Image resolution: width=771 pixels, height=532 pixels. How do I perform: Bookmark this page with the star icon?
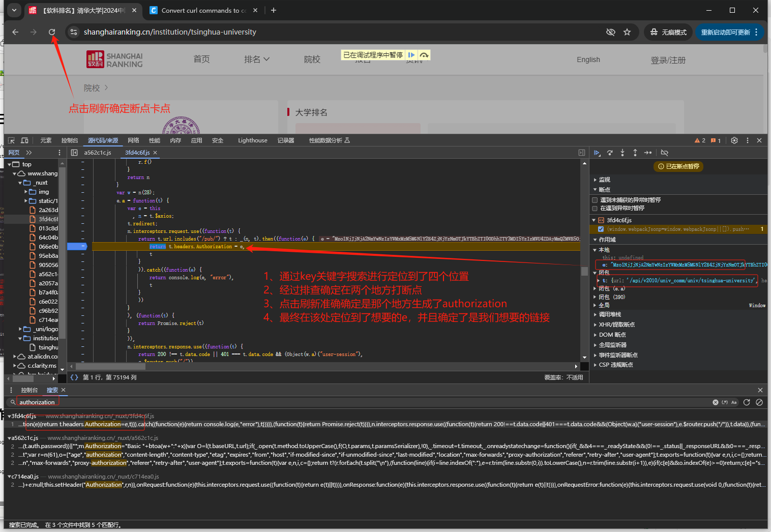pos(627,32)
